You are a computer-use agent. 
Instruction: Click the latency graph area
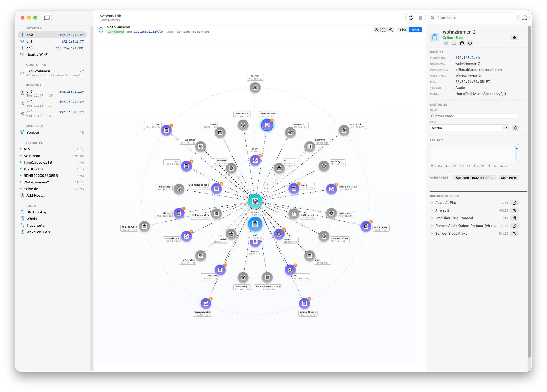(475, 153)
